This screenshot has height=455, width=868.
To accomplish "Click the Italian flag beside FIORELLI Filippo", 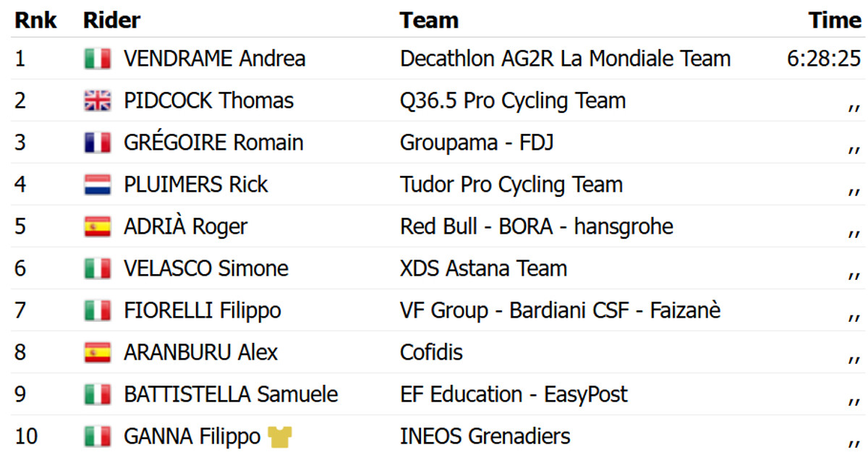I will tap(97, 311).
